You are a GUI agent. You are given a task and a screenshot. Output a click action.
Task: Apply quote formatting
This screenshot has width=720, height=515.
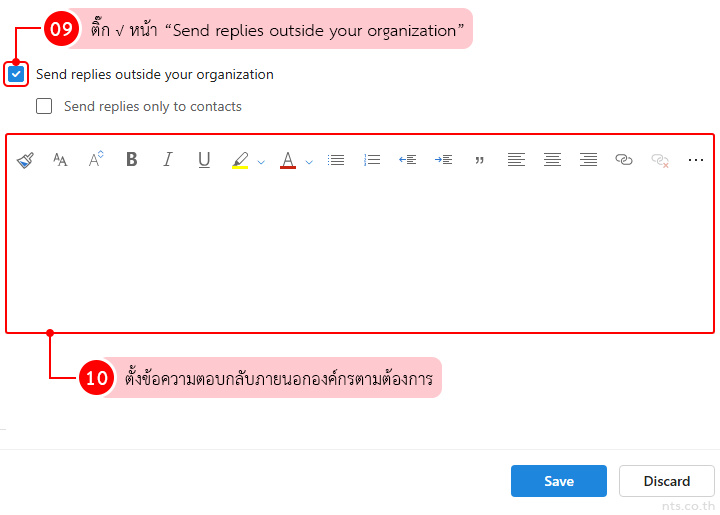click(x=479, y=160)
